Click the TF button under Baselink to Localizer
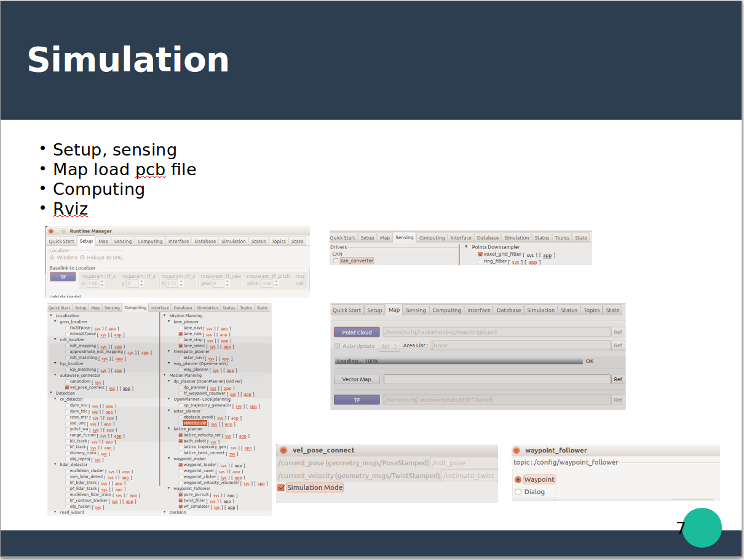 click(63, 277)
